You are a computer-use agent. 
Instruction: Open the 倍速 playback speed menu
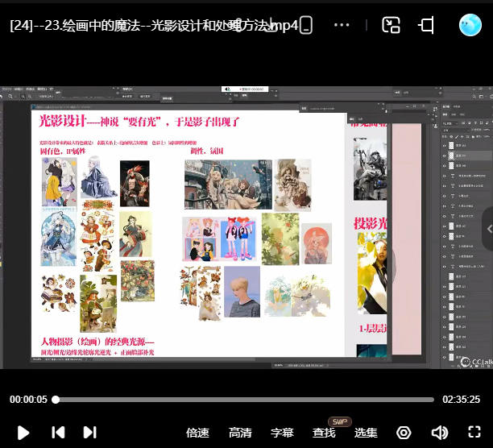pyautogui.click(x=197, y=433)
